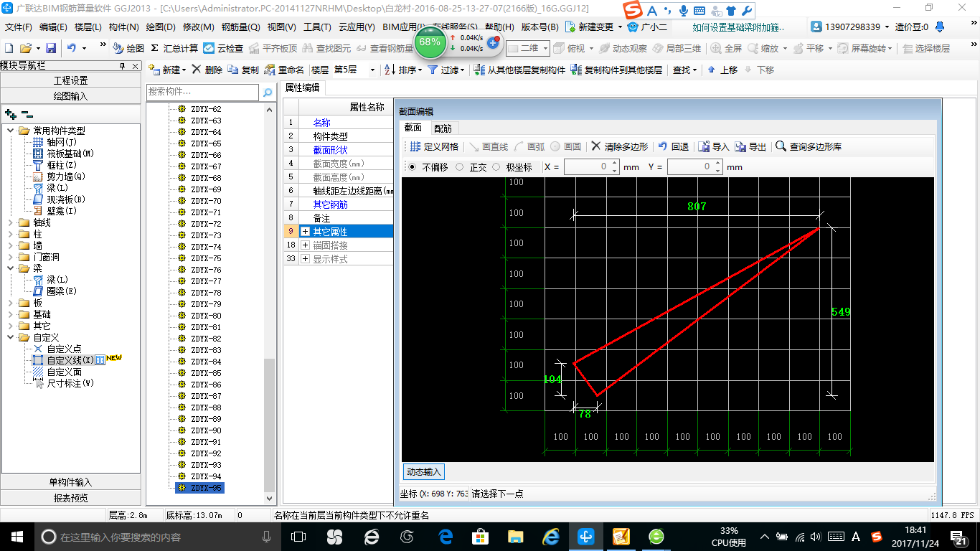This screenshot has width=980, height=551.
Task: Move component up with 上移
Action: (722, 70)
